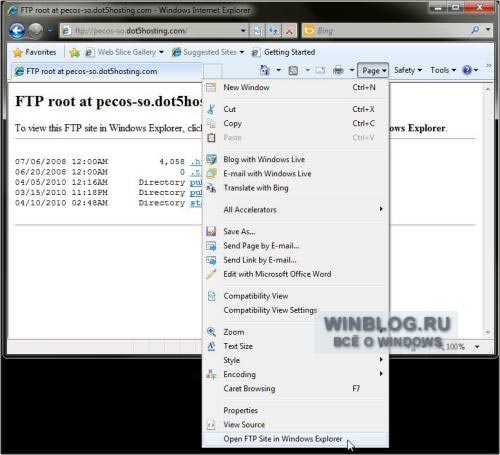Expand the Text Size submenu
Image resolution: width=500 pixels, height=455 pixels.
point(295,346)
